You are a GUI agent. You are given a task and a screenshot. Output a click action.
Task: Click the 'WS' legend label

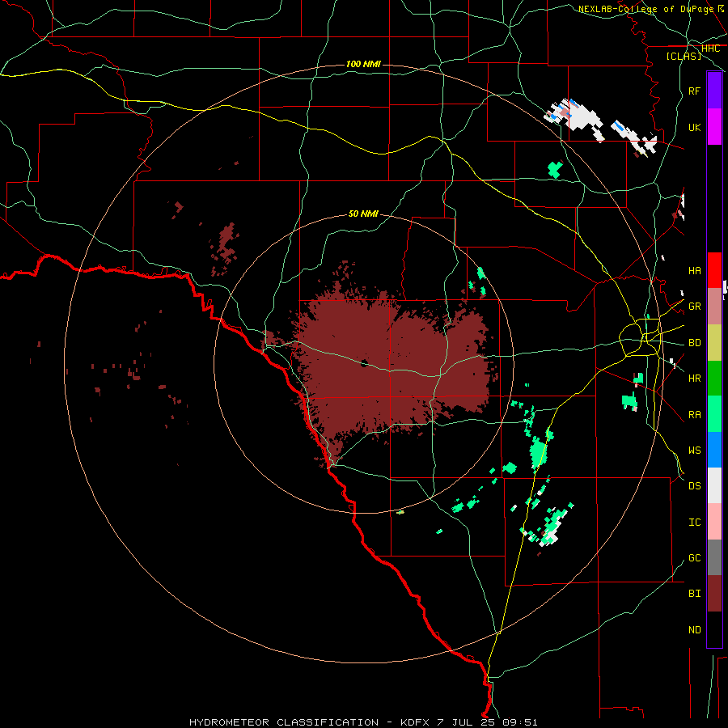coord(694,450)
